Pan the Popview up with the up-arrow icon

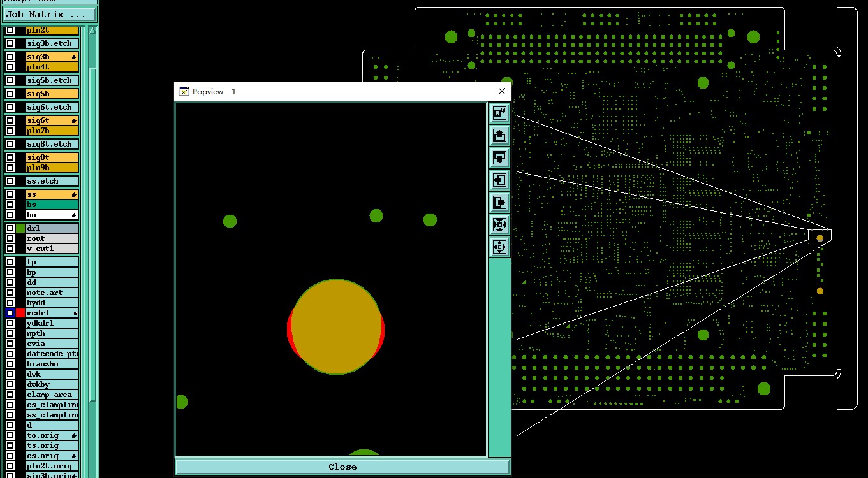(x=499, y=135)
